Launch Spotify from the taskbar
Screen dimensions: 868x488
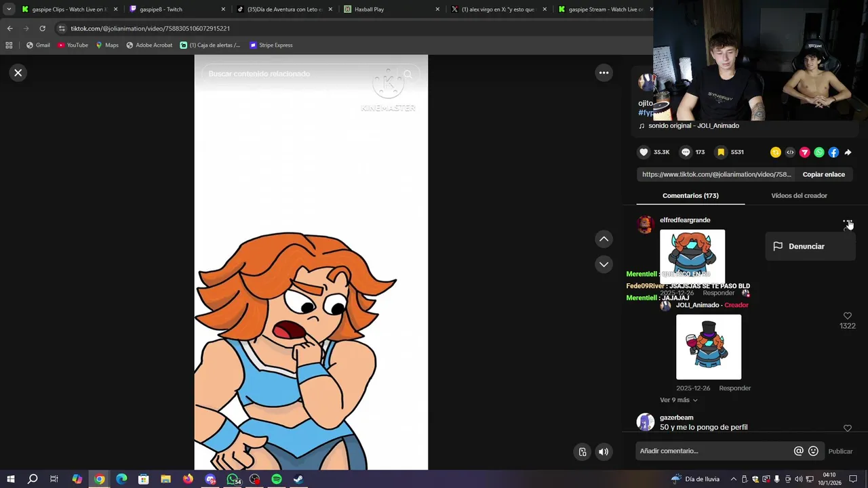coord(277,479)
